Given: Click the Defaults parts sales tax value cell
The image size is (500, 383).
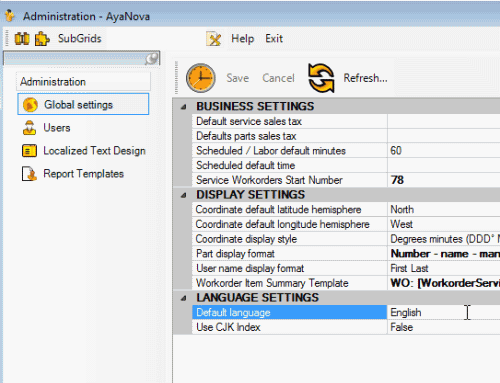Looking at the screenshot, I should click(x=444, y=136).
